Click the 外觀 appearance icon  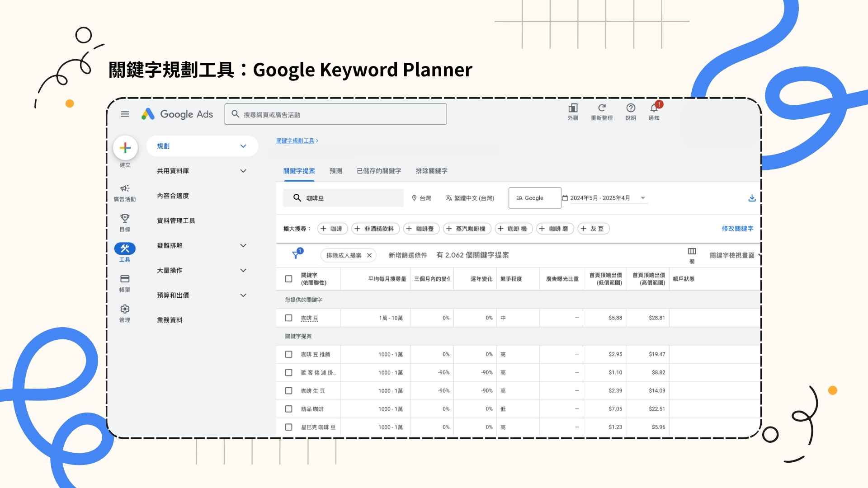[573, 112]
